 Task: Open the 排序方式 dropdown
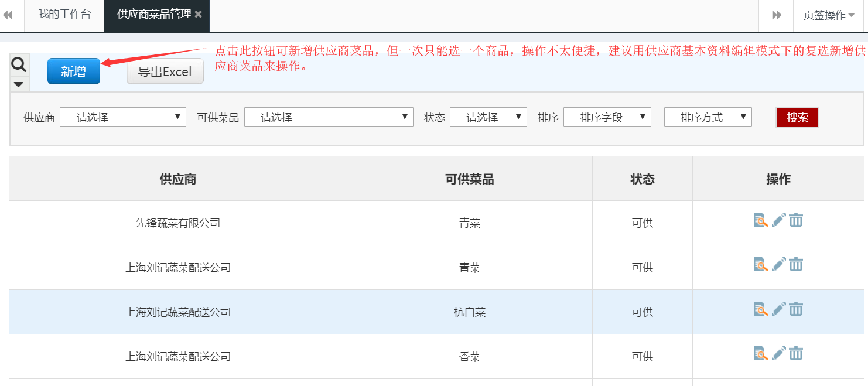click(x=708, y=117)
